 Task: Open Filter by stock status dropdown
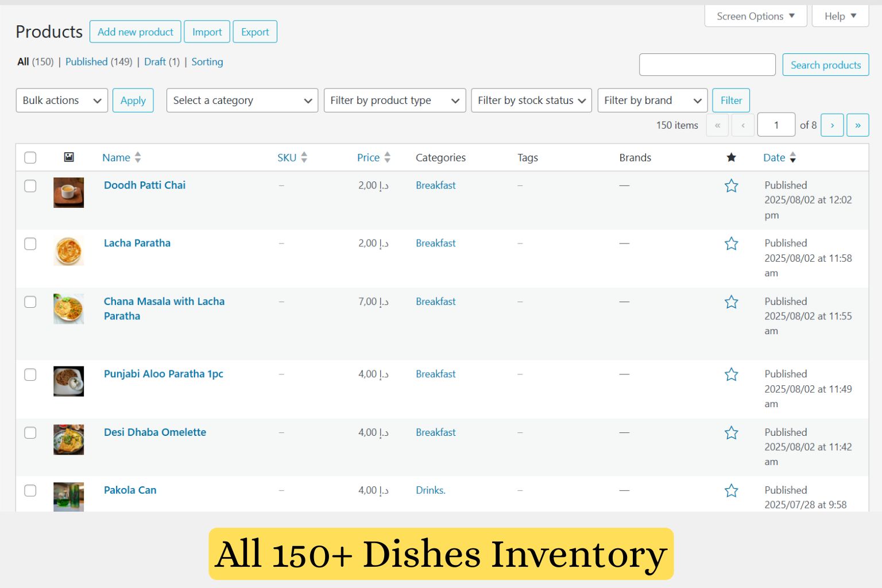click(x=531, y=100)
